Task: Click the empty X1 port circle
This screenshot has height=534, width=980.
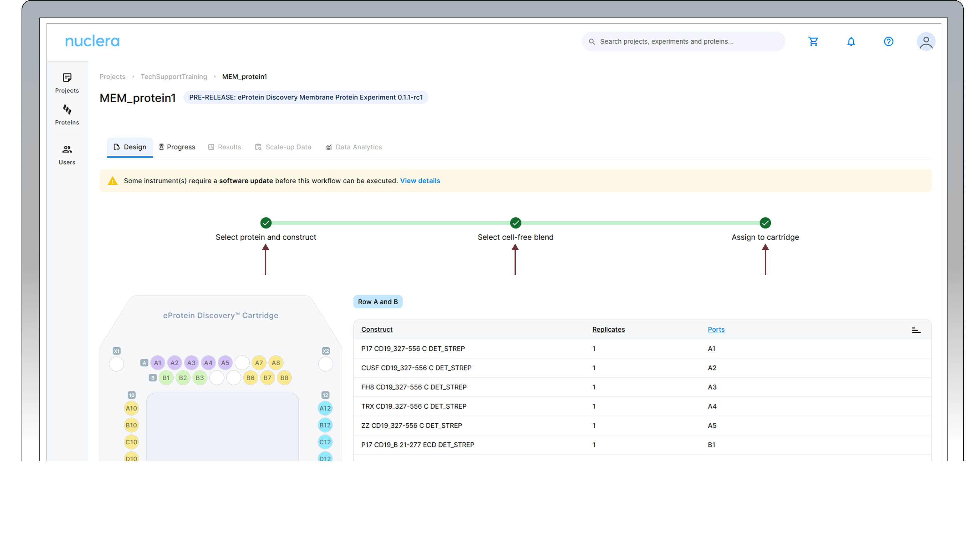Action: pos(116,364)
